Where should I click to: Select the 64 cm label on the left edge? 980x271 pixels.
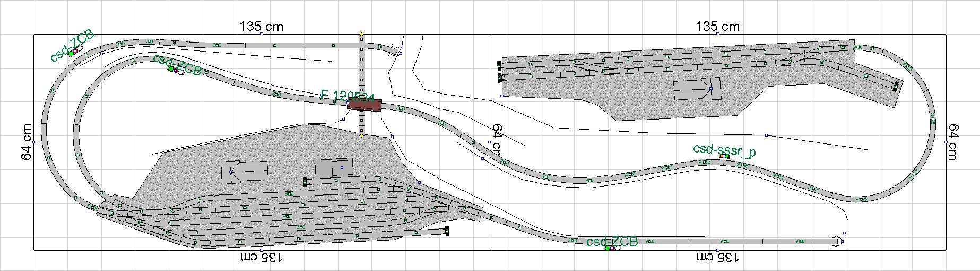27,142
